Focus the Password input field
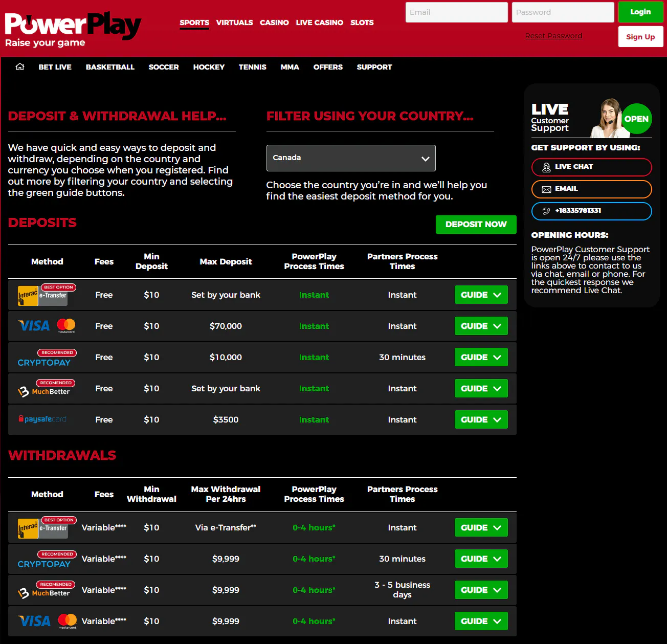667x644 pixels. tap(563, 12)
